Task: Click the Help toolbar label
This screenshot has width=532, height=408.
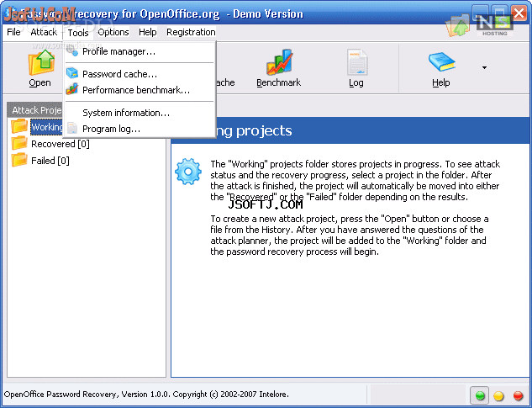Action: click(x=441, y=82)
